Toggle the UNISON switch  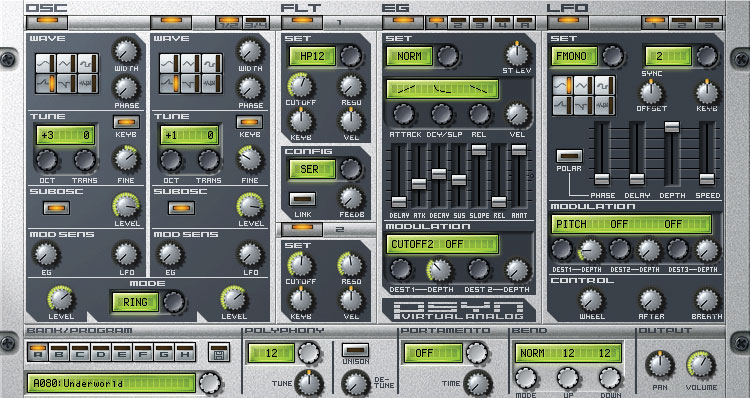click(x=355, y=350)
